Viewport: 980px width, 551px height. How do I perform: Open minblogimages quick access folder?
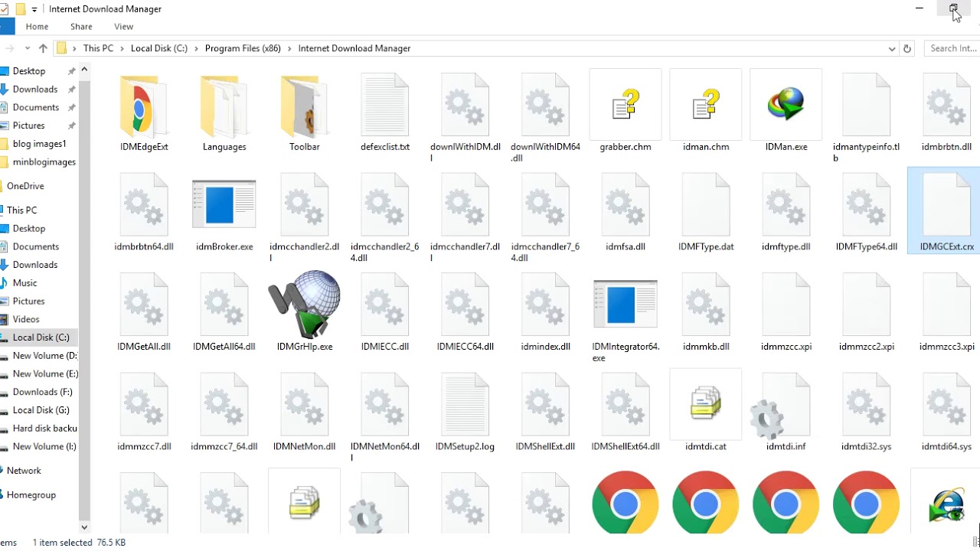44,162
